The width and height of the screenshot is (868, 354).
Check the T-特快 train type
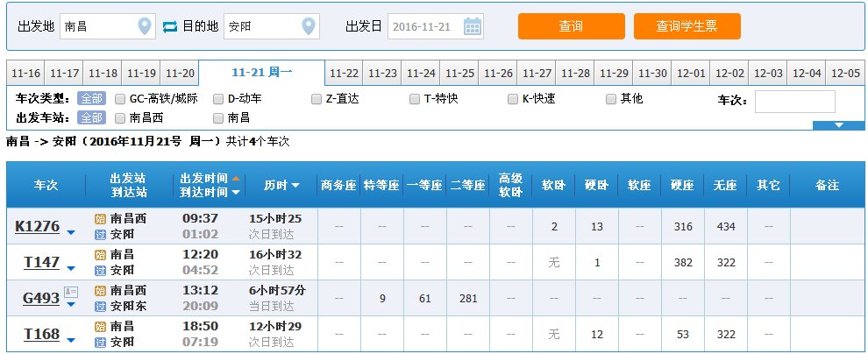[415, 99]
